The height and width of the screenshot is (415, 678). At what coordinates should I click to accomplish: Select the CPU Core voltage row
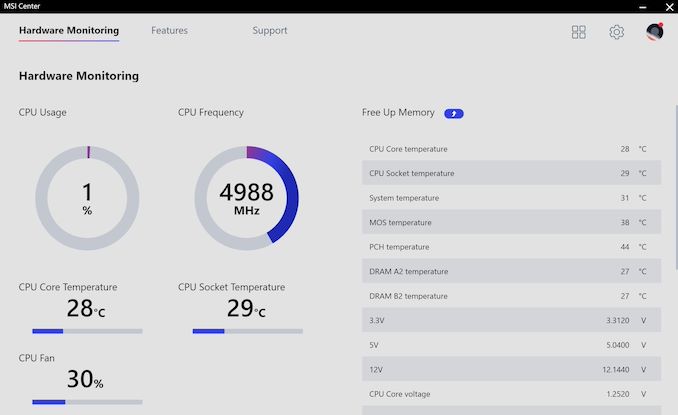(510, 394)
